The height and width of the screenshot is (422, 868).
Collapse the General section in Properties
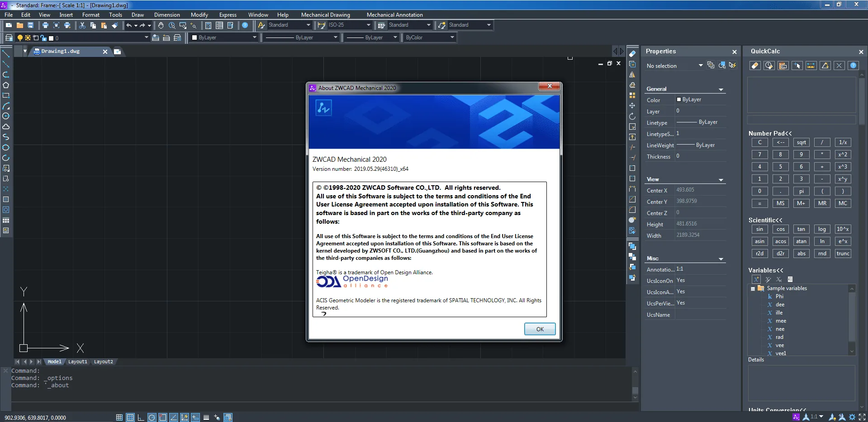(721, 89)
